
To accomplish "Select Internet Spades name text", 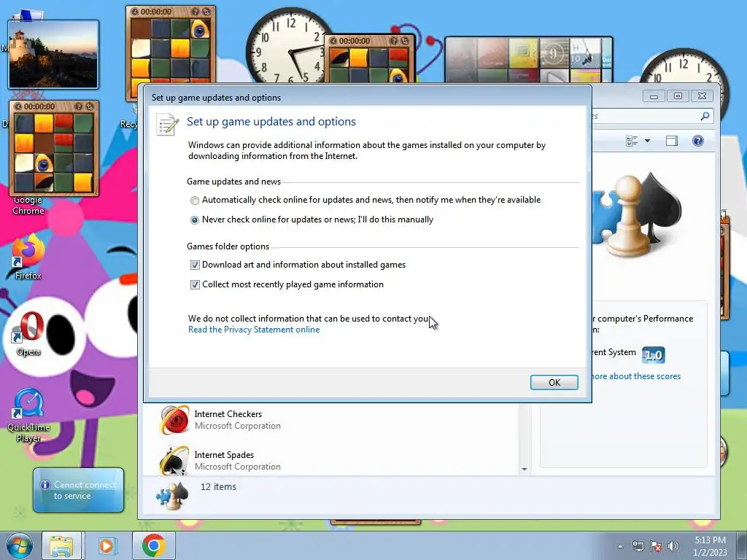I will (x=224, y=455).
